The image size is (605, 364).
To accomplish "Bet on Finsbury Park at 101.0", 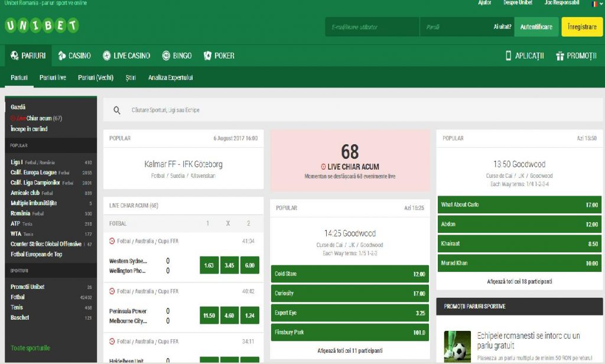I will [x=350, y=332].
